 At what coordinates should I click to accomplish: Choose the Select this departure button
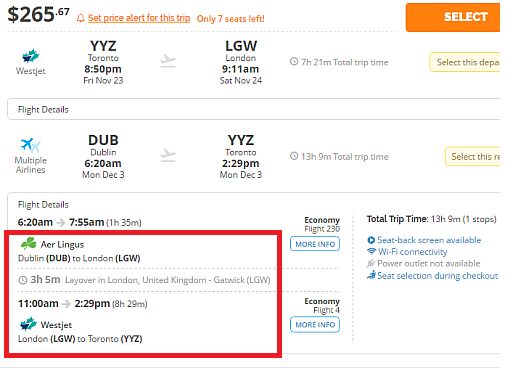465,62
